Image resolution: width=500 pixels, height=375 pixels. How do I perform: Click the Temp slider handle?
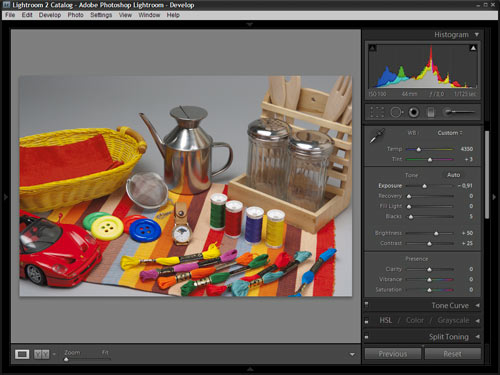coord(419,149)
